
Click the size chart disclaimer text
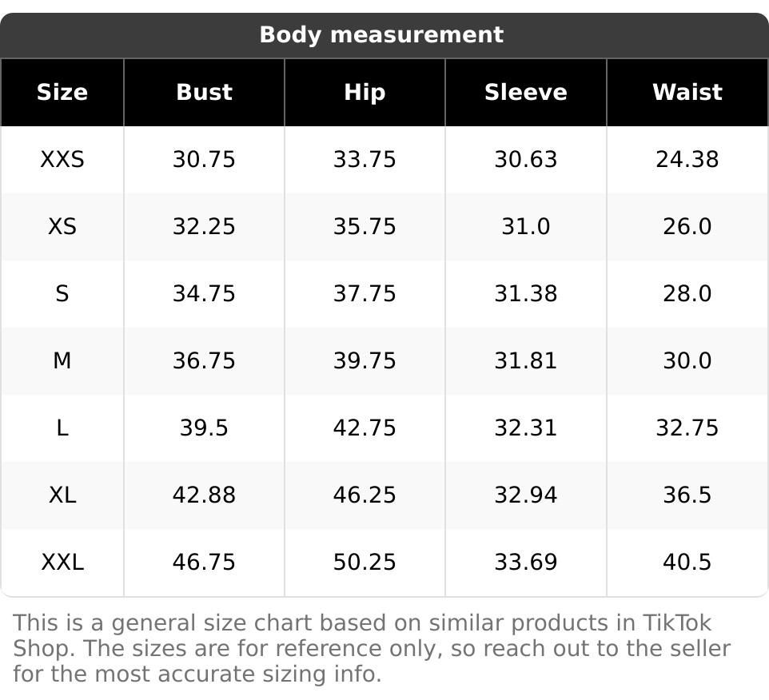click(x=372, y=648)
